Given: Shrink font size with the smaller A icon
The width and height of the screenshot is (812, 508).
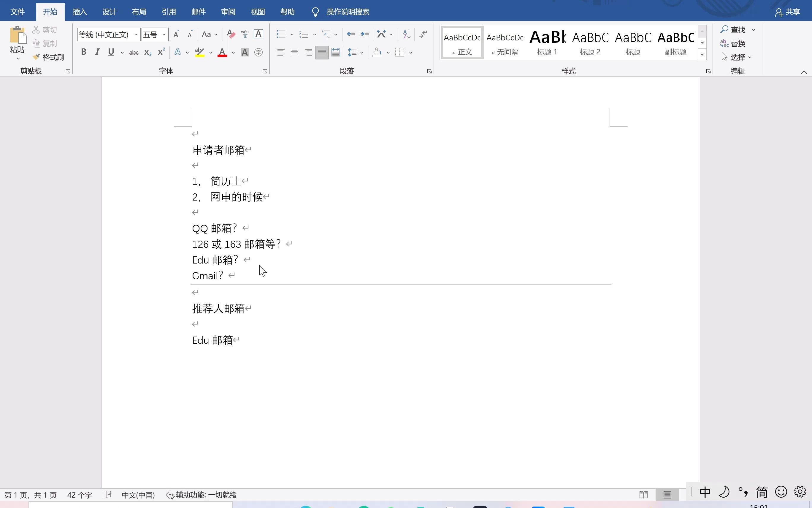Looking at the screenshot, I should tap(190, 34).
